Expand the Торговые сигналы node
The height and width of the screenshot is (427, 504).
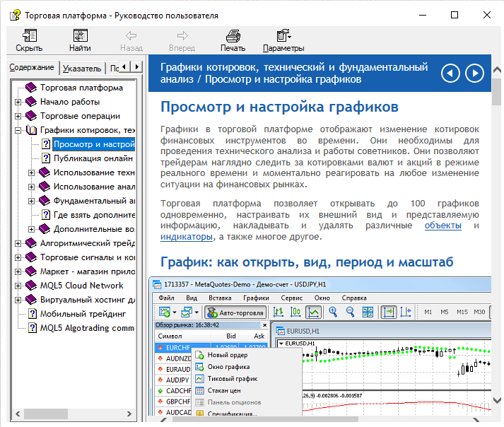[x=18, y=257]
